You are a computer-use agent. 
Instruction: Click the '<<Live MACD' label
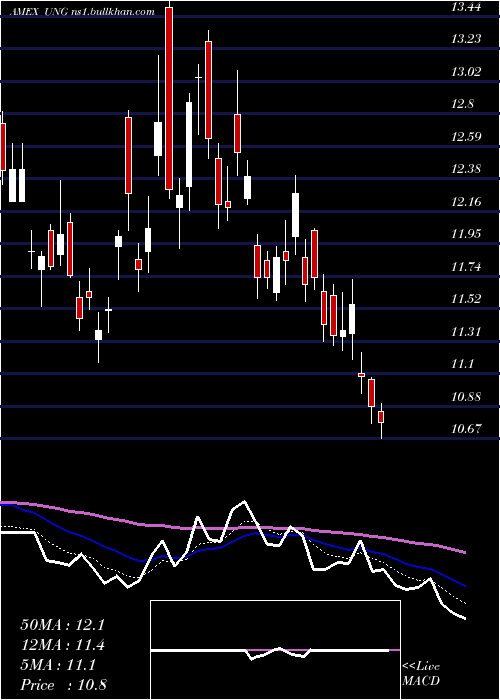421,673
